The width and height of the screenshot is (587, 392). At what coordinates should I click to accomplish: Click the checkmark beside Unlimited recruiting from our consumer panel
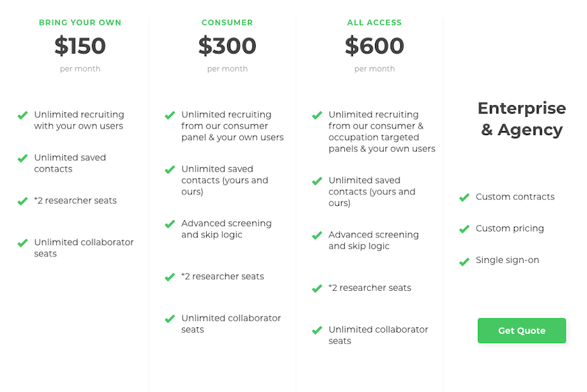[x=170, y=115]
